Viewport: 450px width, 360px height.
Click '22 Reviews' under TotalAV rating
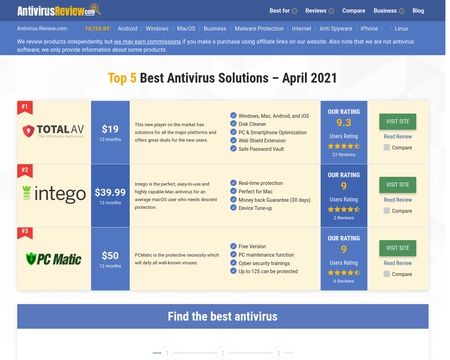(344, 155)
